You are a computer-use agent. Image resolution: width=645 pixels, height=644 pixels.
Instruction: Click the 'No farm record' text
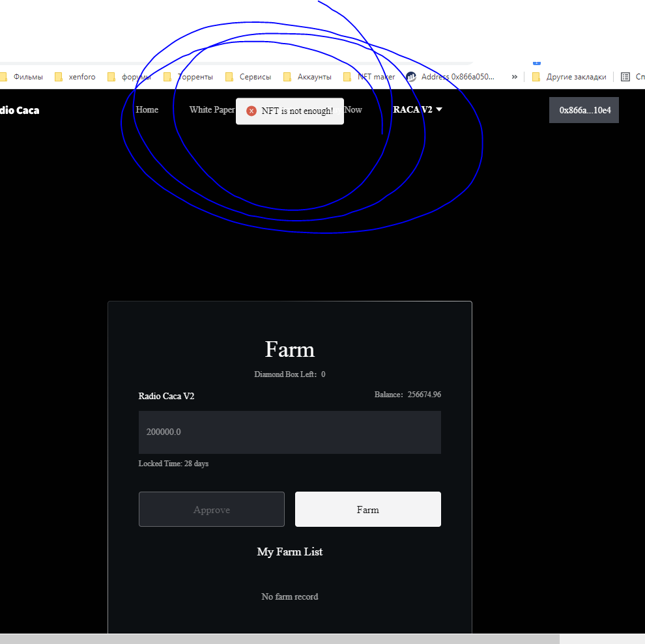[x=289, y=596]
